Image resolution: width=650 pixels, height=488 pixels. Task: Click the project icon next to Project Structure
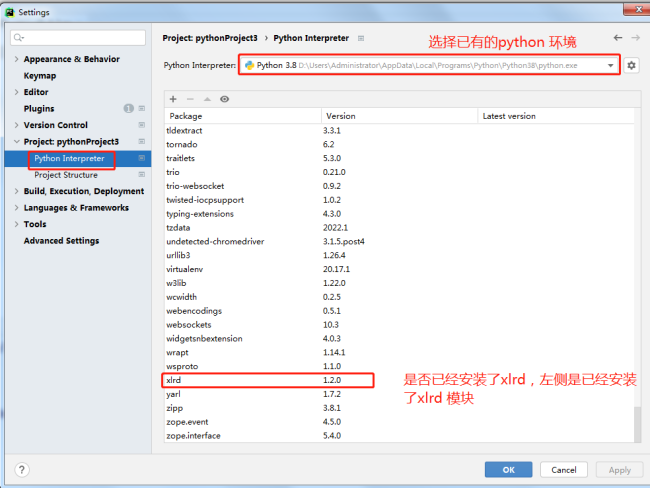click(x=142, y=175)
